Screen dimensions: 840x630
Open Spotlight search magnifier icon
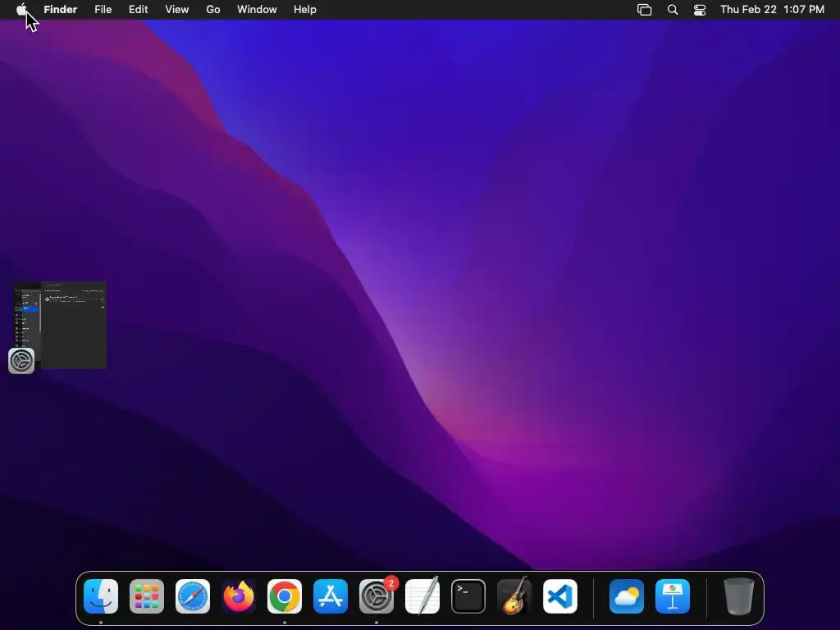673,10
